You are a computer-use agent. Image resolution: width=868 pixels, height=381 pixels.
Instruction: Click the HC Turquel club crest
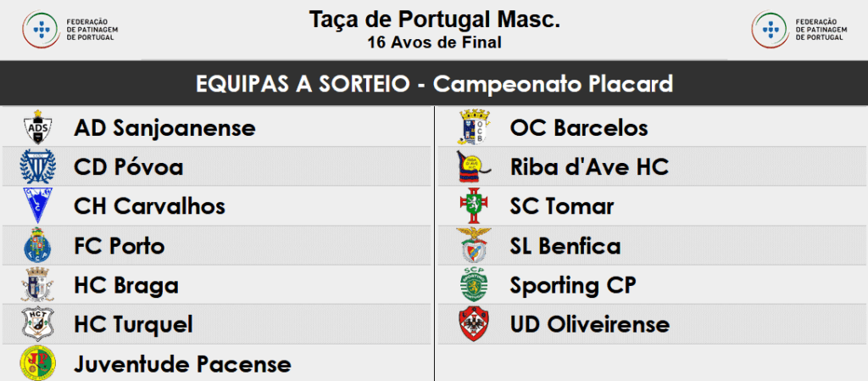click(38, 324)
